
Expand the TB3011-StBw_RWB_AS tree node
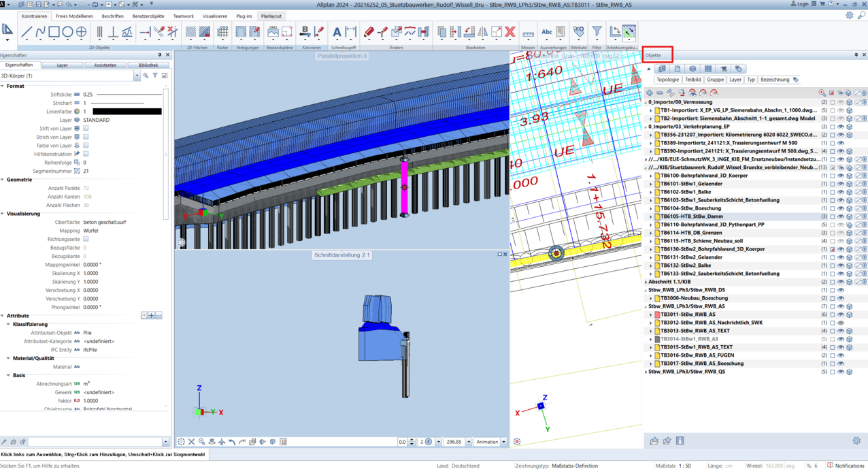651,314
